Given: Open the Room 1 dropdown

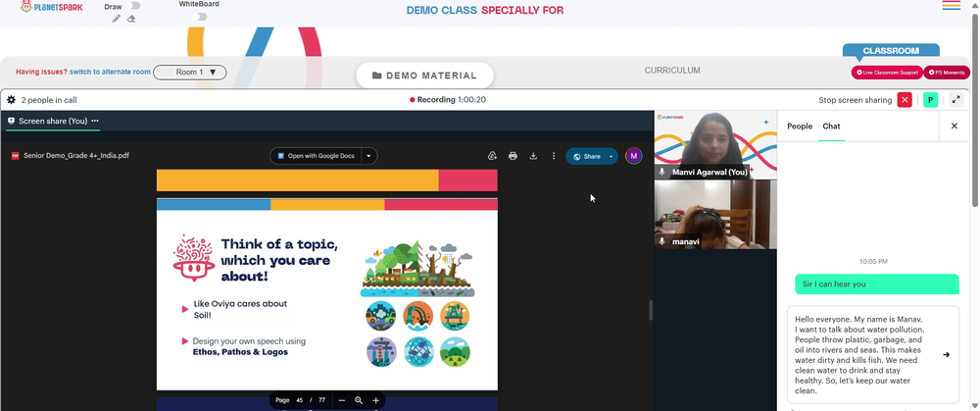Looking at the screenshot, I should [x=190, y=72].
